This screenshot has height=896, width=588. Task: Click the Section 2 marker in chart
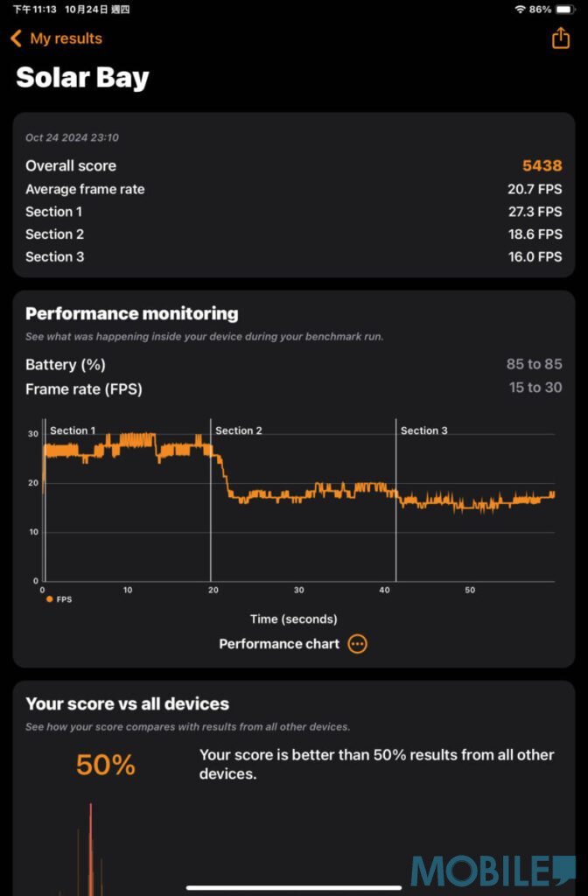point(239,430)
